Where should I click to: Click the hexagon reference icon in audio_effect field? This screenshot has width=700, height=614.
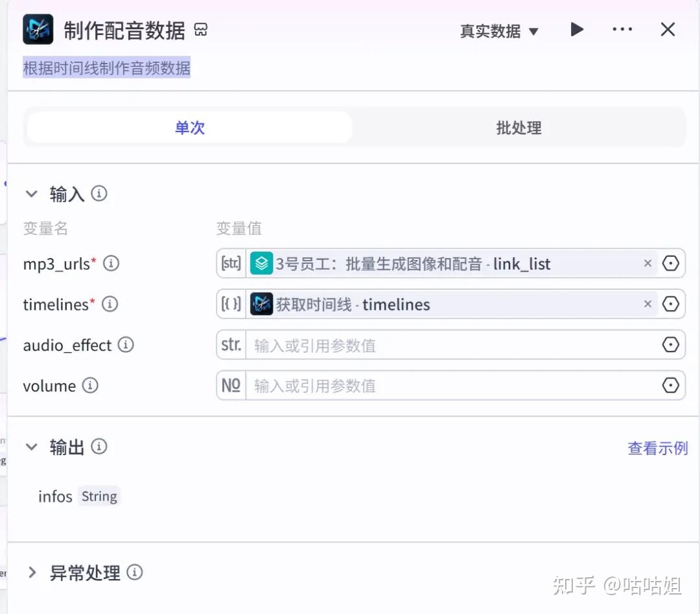(x=671, y=345)
